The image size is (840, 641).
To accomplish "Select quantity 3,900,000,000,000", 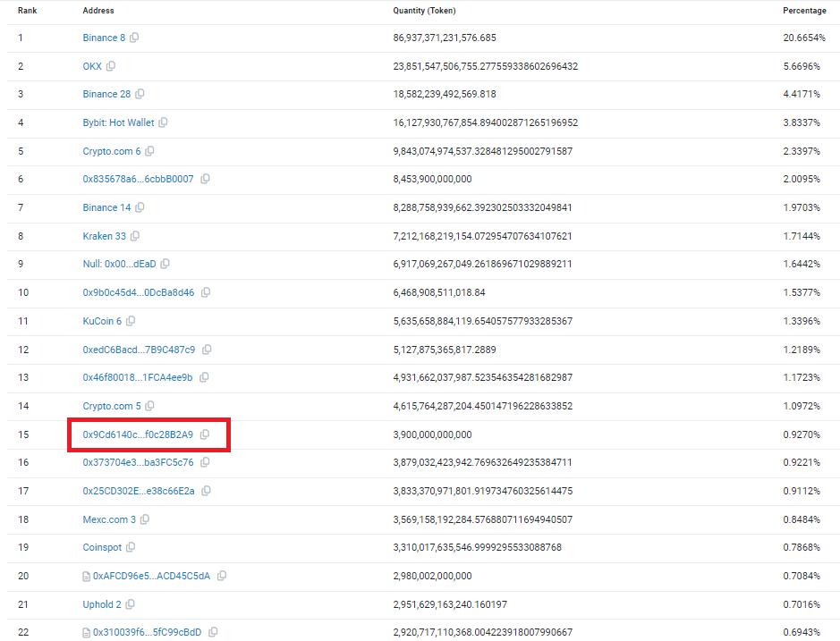I will [432, 434].
